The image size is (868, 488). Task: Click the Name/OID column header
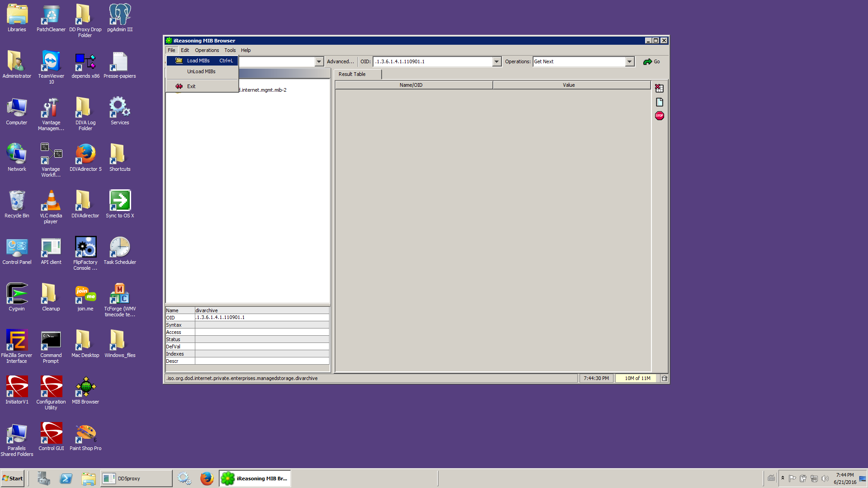pyautogui.click(x=414, y=85)
